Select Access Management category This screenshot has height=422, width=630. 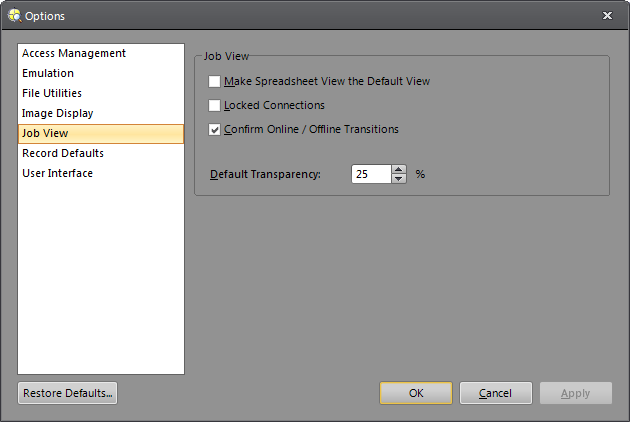point(74,53)
